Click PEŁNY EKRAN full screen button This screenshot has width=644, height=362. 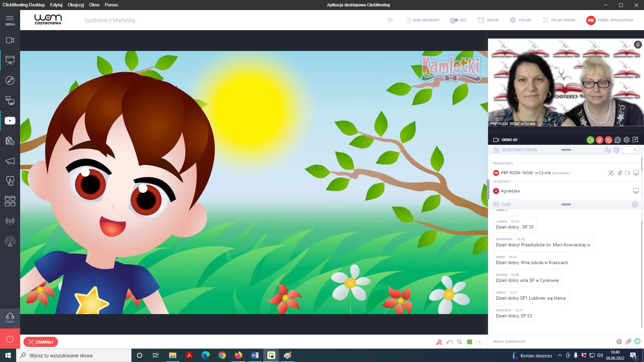(559, 20)
